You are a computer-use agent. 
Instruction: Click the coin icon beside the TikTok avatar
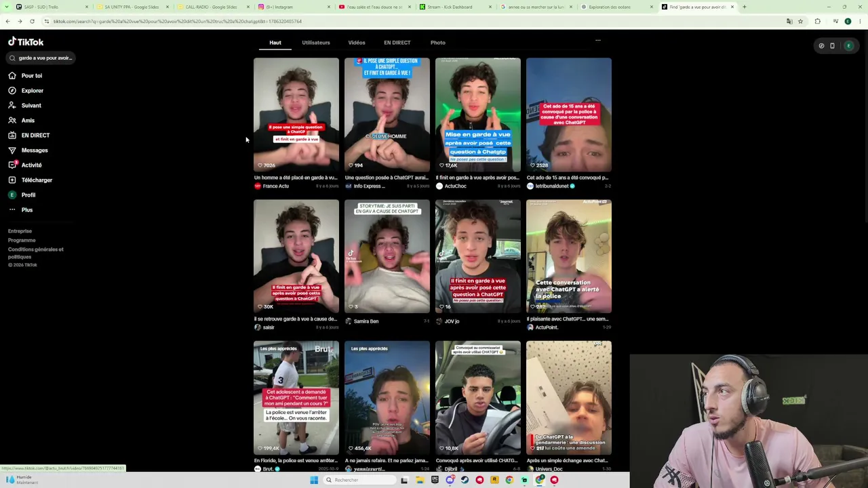click(x=821, y=45)
